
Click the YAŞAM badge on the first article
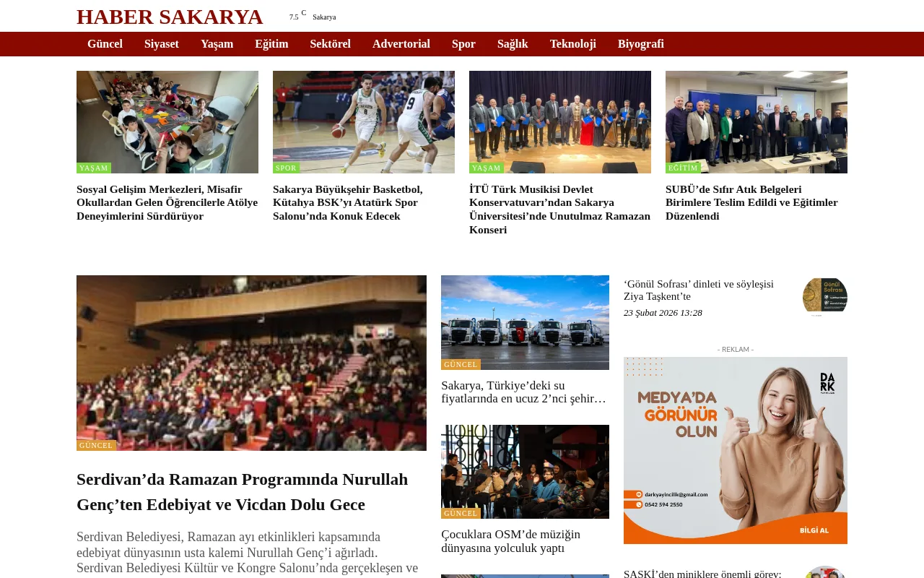(93, 168)
